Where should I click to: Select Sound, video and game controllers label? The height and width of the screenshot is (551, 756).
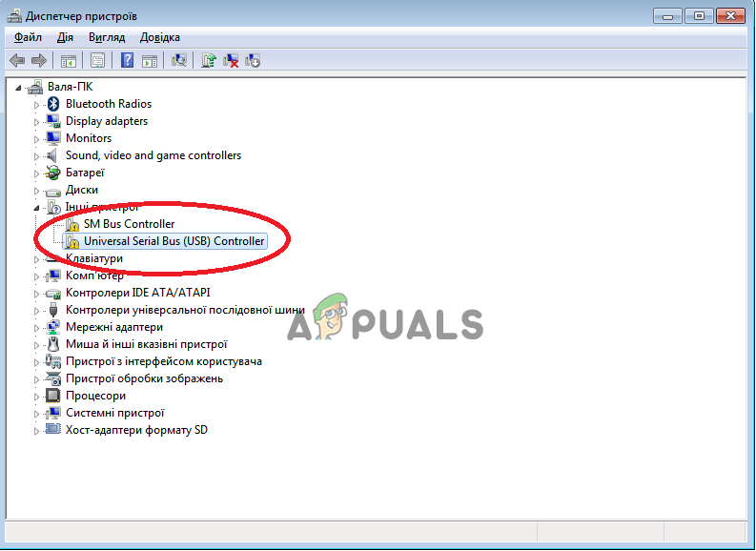(x=153, y=155)
